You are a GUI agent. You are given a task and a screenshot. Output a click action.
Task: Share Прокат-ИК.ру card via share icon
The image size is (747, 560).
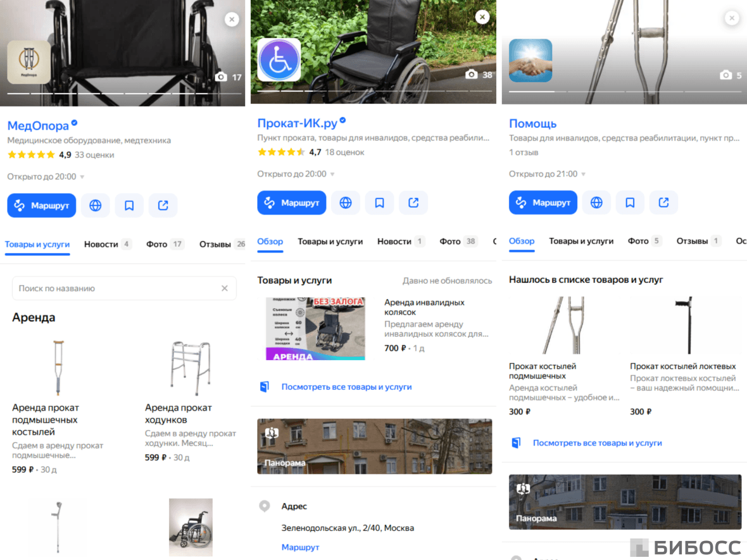pyautogui.click(x=413, y=203)
